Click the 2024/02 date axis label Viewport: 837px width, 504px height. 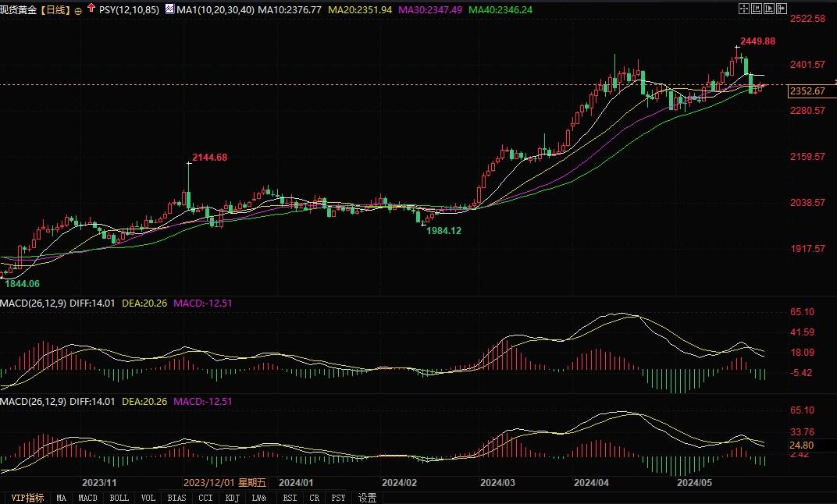point(399,483)
